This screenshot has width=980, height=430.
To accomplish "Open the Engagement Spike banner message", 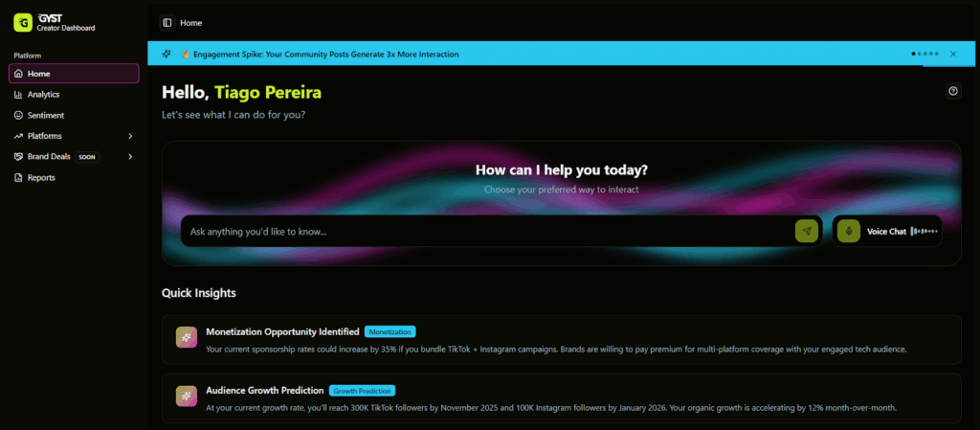I will 325,55.
